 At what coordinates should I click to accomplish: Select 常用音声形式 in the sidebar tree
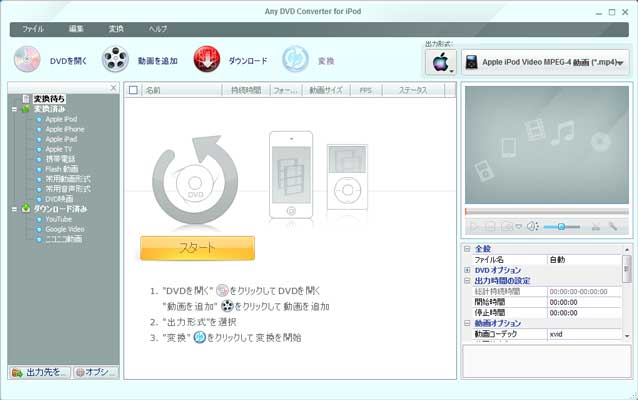click(x=68, y=189)
